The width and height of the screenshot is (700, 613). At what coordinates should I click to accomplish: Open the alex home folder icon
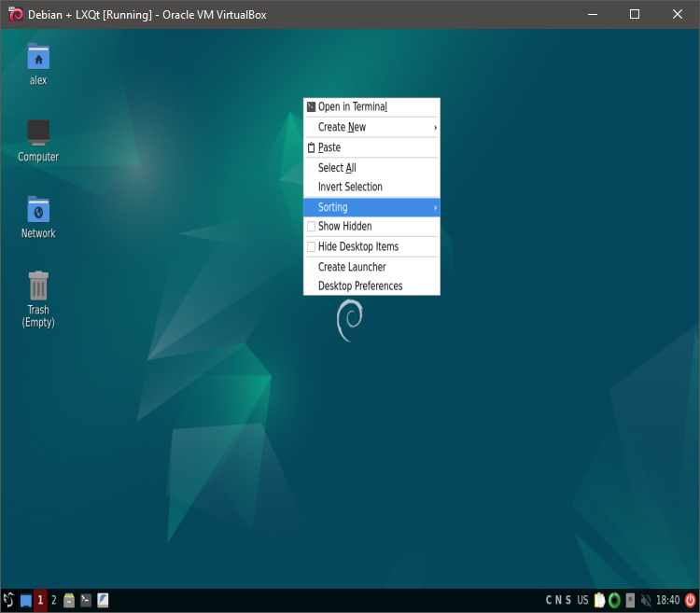click(38, 57)
